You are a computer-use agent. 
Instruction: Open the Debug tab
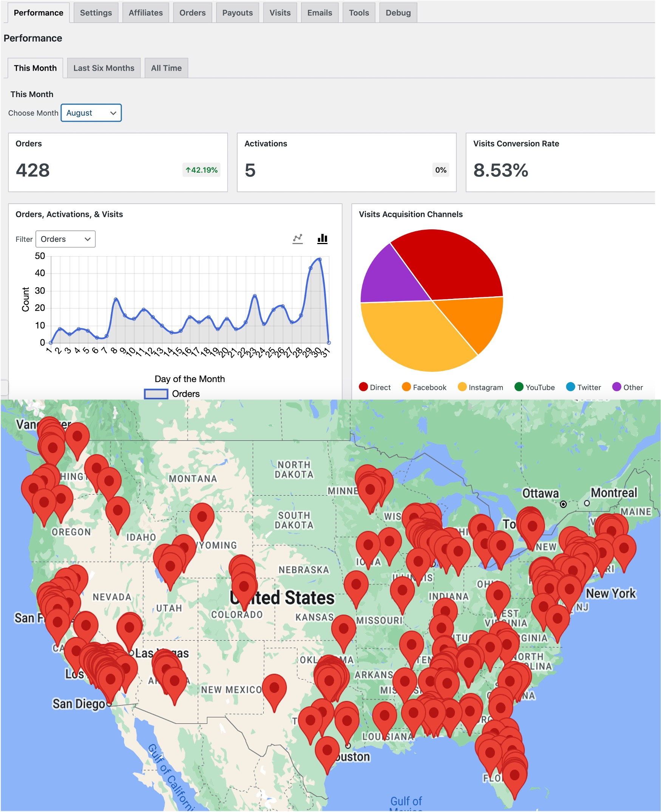click(x=398, y=12)
